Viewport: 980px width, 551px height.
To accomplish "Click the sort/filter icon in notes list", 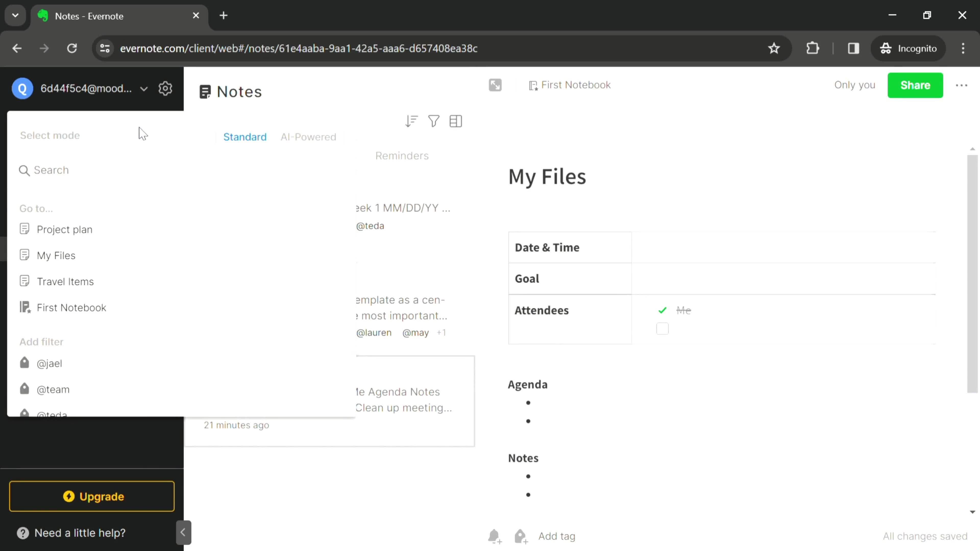I will [411, 122].
